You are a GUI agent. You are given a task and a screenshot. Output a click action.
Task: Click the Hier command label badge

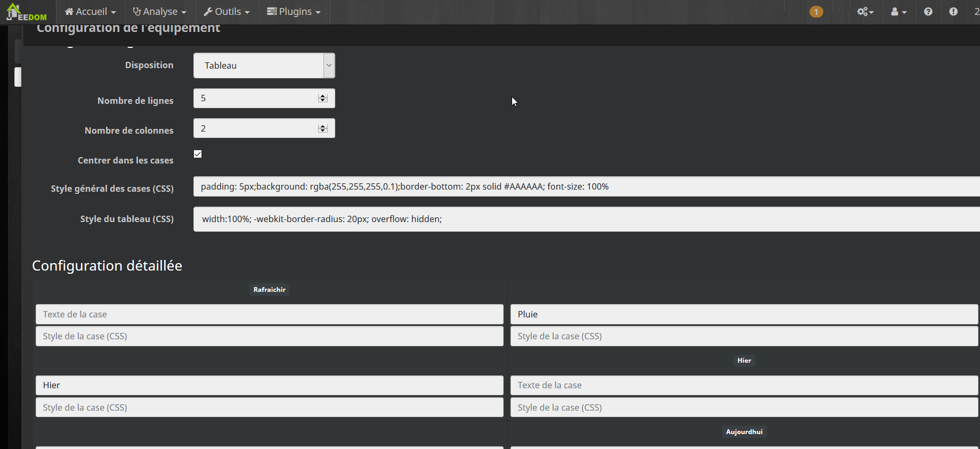744,361
